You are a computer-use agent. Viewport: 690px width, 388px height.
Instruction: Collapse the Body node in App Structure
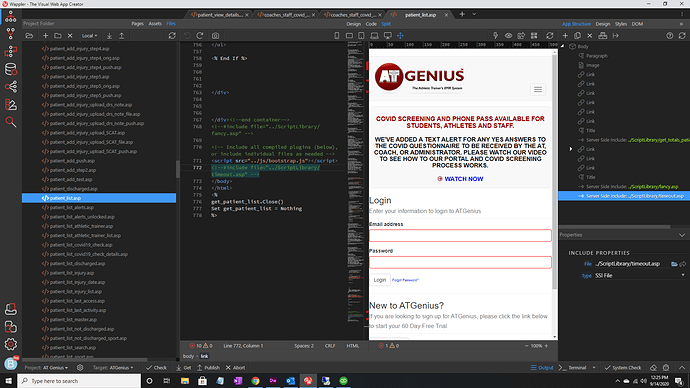tap(563, 46)
